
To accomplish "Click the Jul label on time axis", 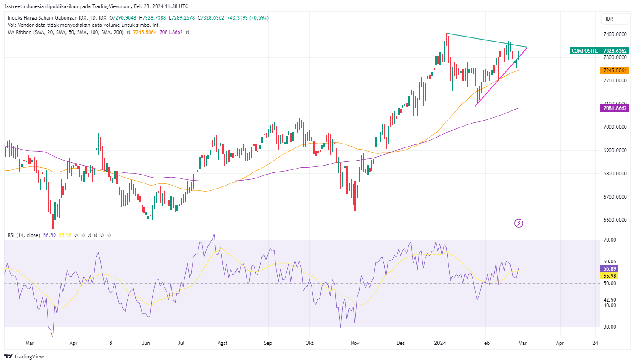I will coord(181,343).
